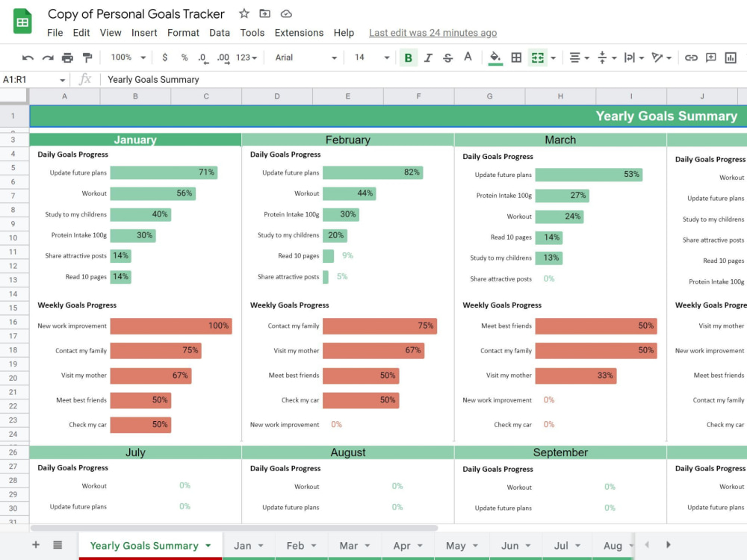747x560 pixels.
Task: Click the Redo arrow icon
Action: pos(48,57)
